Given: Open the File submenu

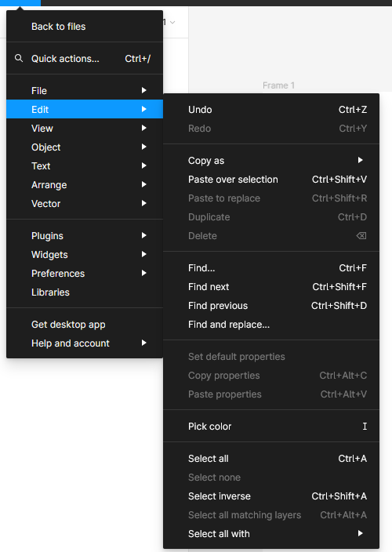Looking at the screenshot, I should (85, 90).
